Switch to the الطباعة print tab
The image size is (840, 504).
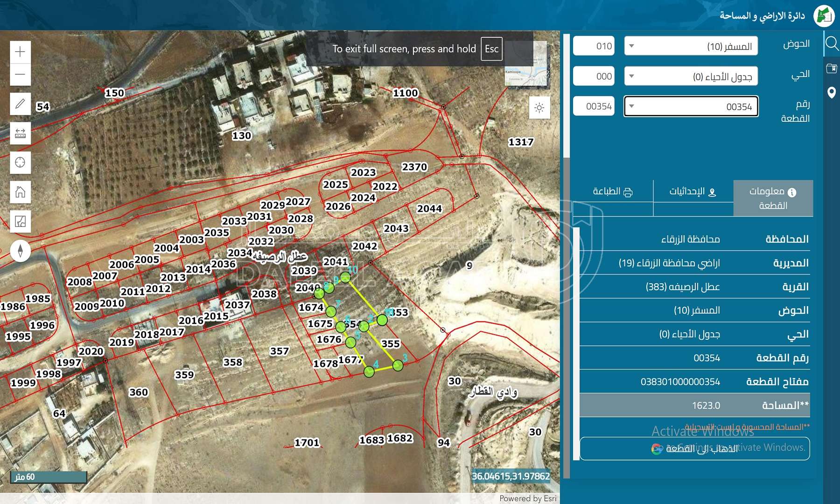point(613,192)
